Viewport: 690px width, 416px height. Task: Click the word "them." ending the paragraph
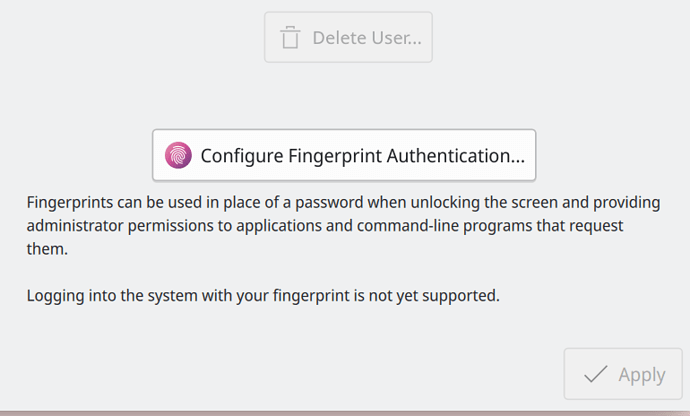tap(48, 249)
